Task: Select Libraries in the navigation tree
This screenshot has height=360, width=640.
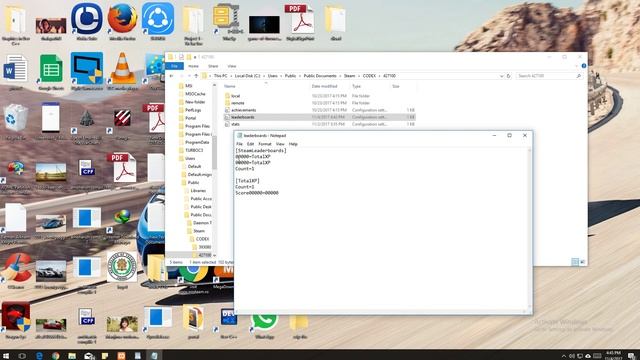Action: click(198, 191)
